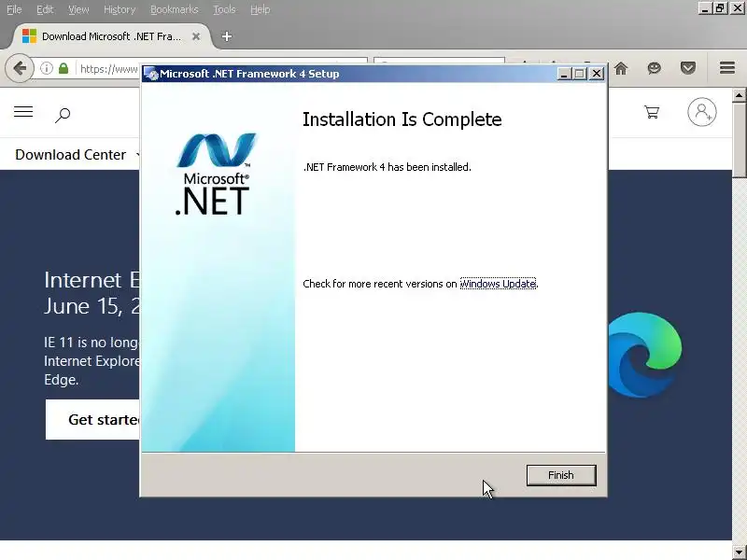Click the URL address field
This screenshot has height=560, width=747.
pyautogui.click(x=109, y=69)
